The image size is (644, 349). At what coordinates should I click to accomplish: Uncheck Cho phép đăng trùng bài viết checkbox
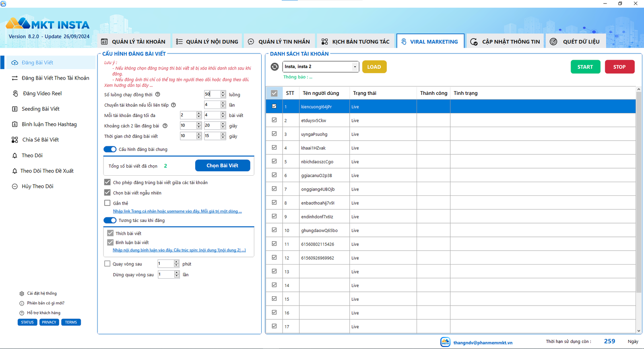(107, 182)
